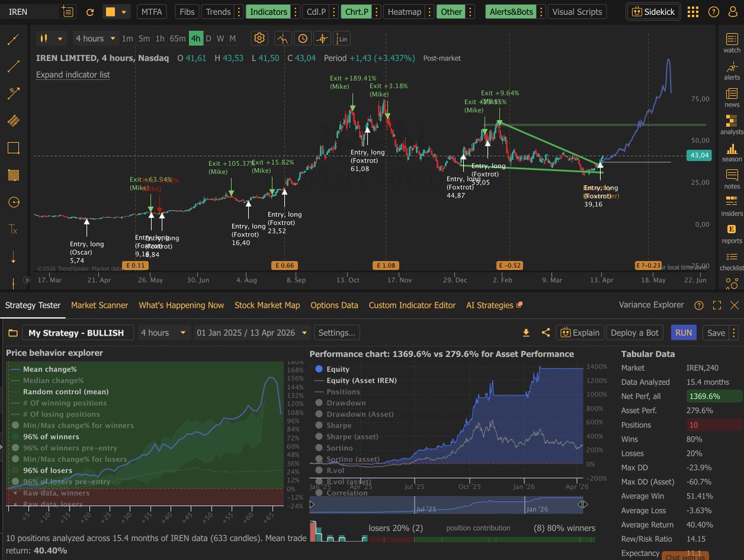Toggle the Indicators feature button
Viewport: 744px width, 560px height.
[x=268, y=12]
